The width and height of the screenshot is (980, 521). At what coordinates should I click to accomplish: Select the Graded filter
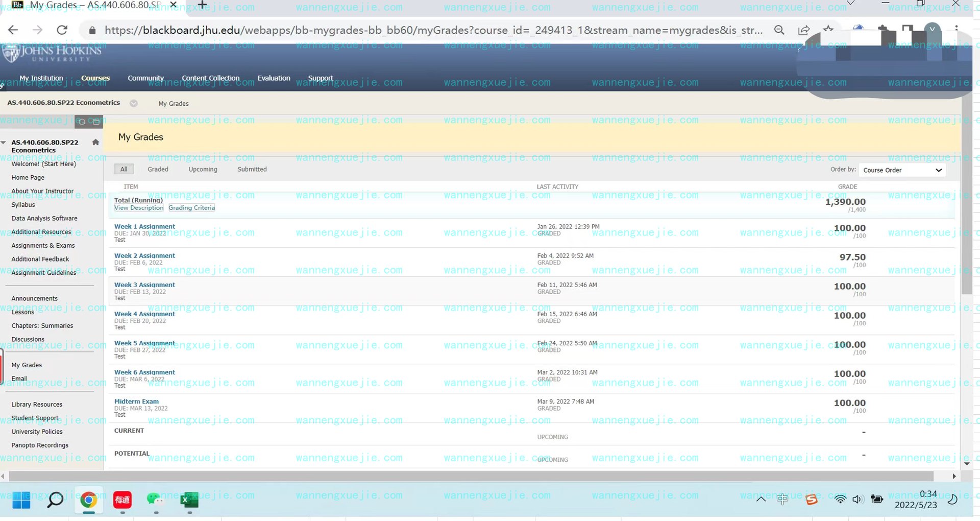(158, 169)
